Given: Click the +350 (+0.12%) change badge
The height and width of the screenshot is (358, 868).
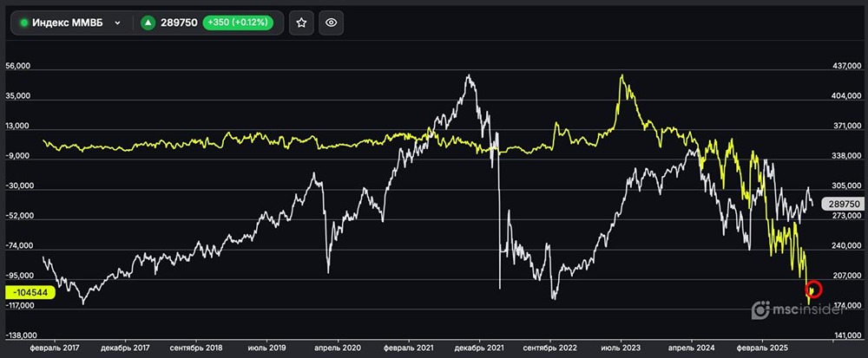Looking at the screenshot, I should (x=238, y=23).
